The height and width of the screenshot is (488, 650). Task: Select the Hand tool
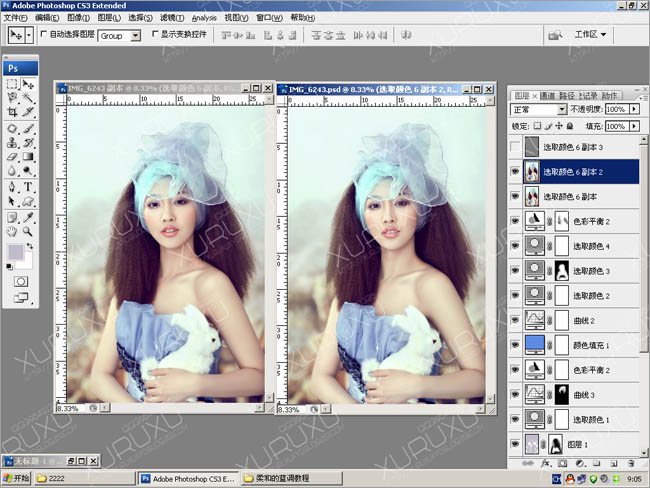coord(12,231)
